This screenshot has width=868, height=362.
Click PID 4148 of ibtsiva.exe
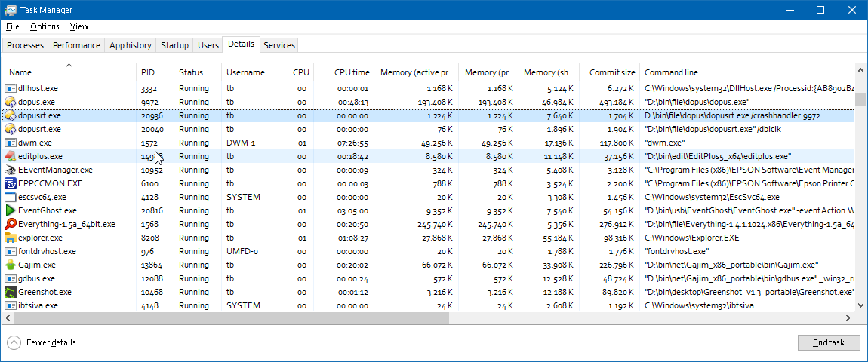click(149, 305)
